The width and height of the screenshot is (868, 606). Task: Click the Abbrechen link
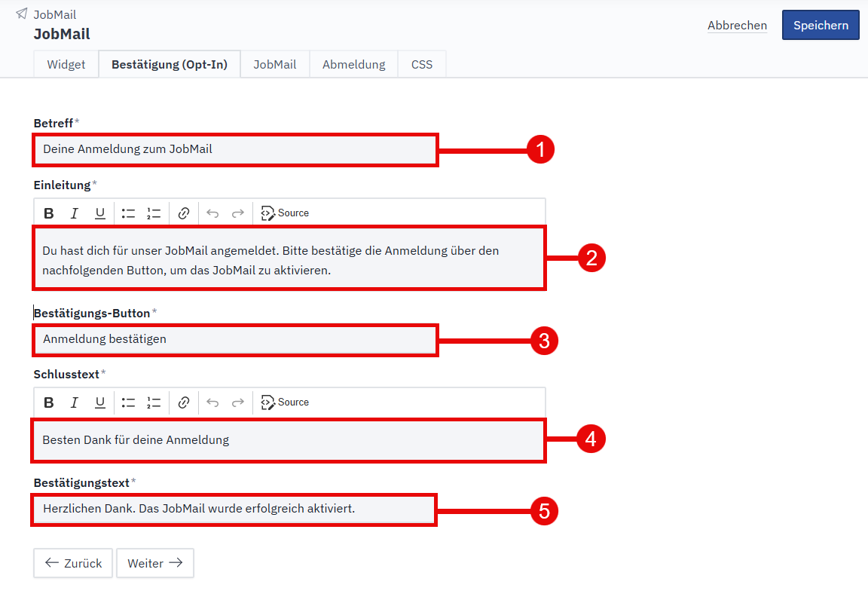pyautogui.click(x=737, y=26)
